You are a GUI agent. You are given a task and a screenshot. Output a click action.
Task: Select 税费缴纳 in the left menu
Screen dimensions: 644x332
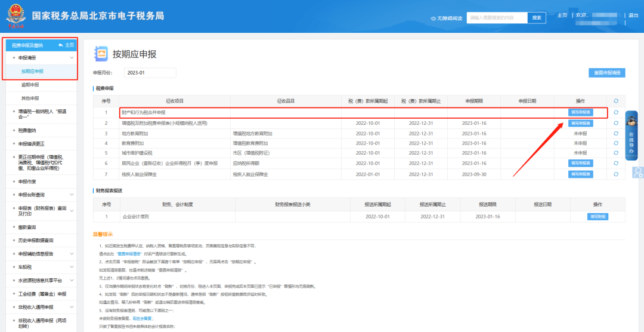27,130
